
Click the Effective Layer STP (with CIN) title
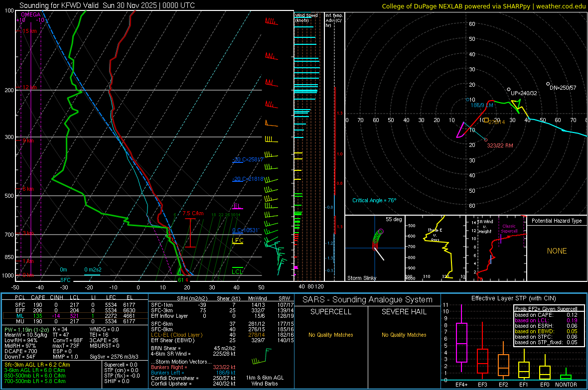pyautogui.click(x=513, y=298)
